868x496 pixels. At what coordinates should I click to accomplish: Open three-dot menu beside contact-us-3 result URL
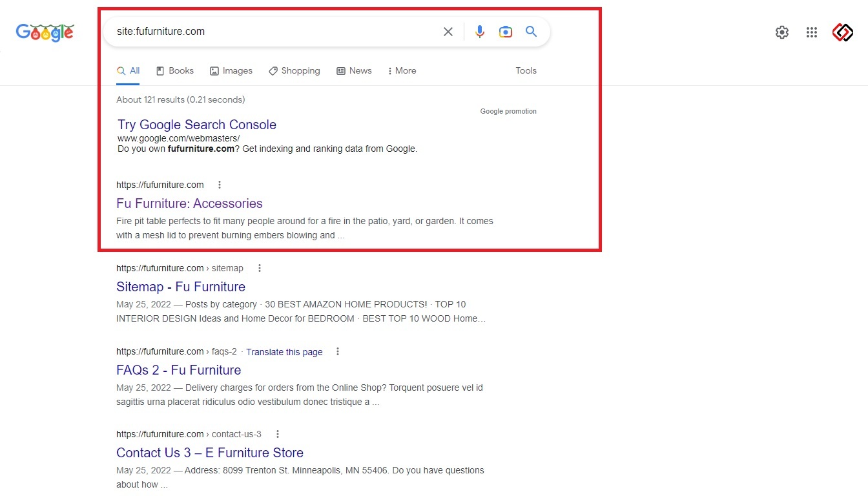tap(278, 434)
